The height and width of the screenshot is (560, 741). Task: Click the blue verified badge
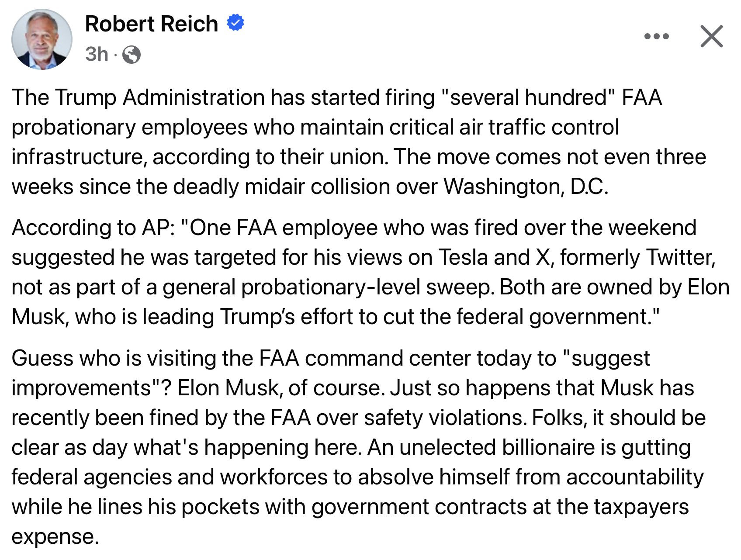pyautogui.click(x=235, y=23)
